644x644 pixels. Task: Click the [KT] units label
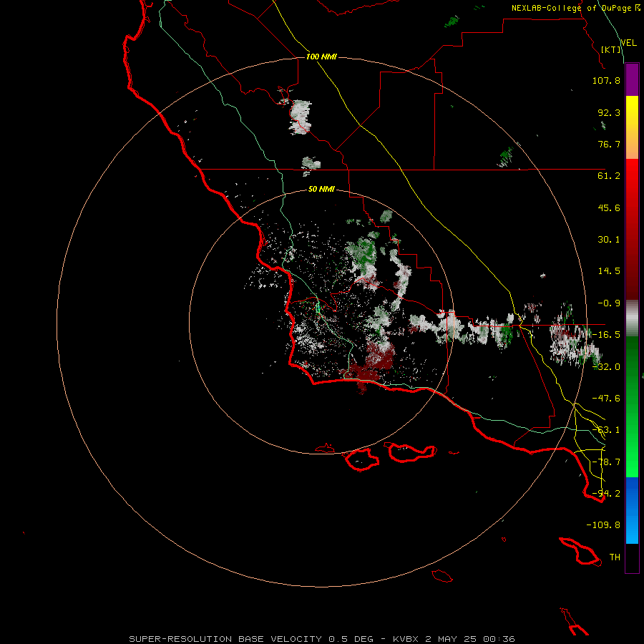click(x=611, y=49)
